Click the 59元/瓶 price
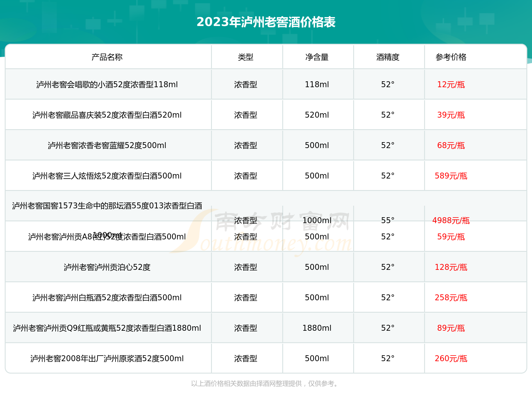532x399 pixels. coord(451,237)
